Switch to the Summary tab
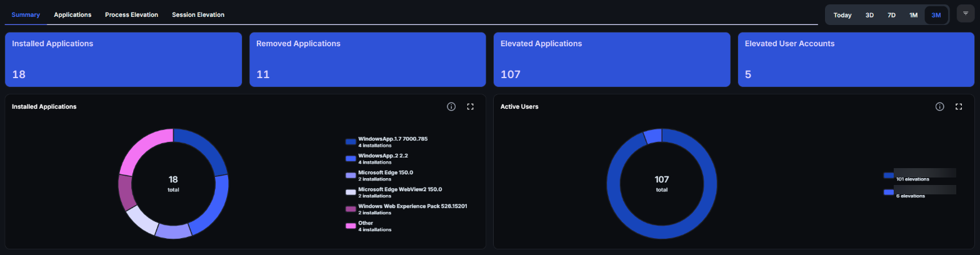 (26, 14)
